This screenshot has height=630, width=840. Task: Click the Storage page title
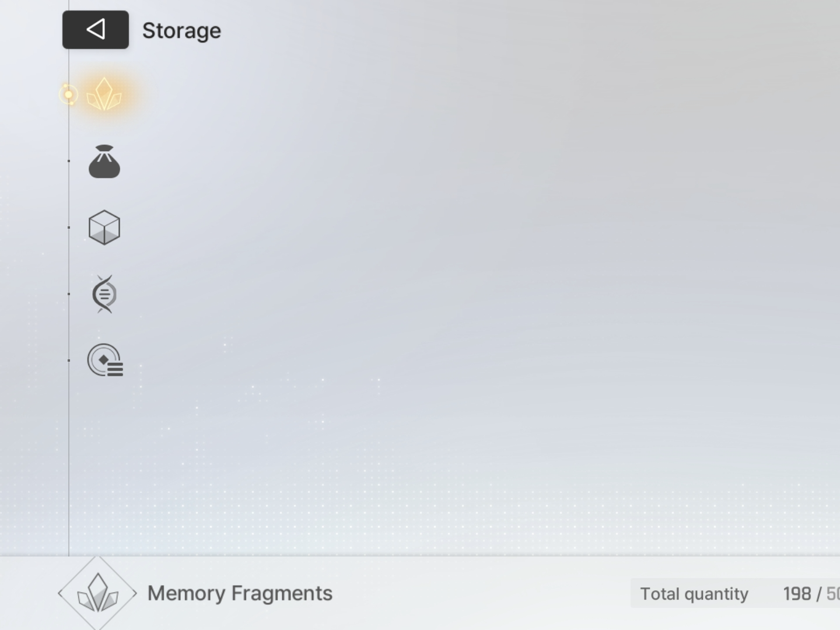181,30
